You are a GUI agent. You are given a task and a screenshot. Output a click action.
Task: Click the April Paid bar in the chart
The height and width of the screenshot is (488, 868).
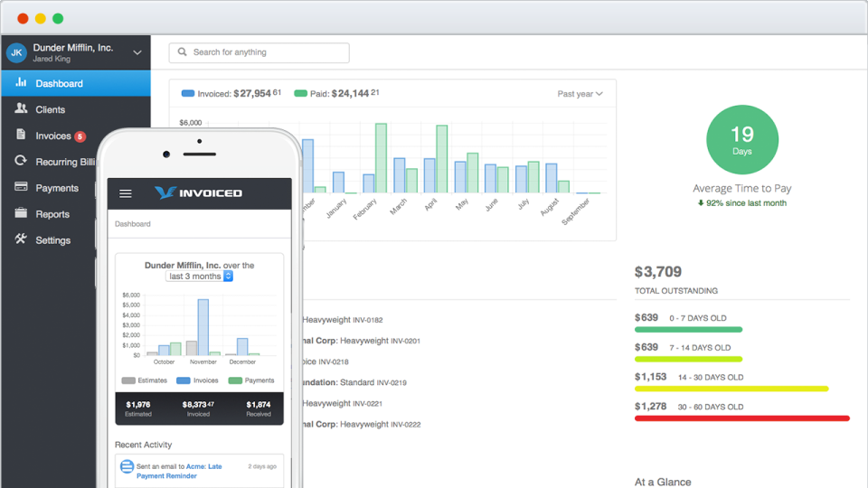coord(442,159)
